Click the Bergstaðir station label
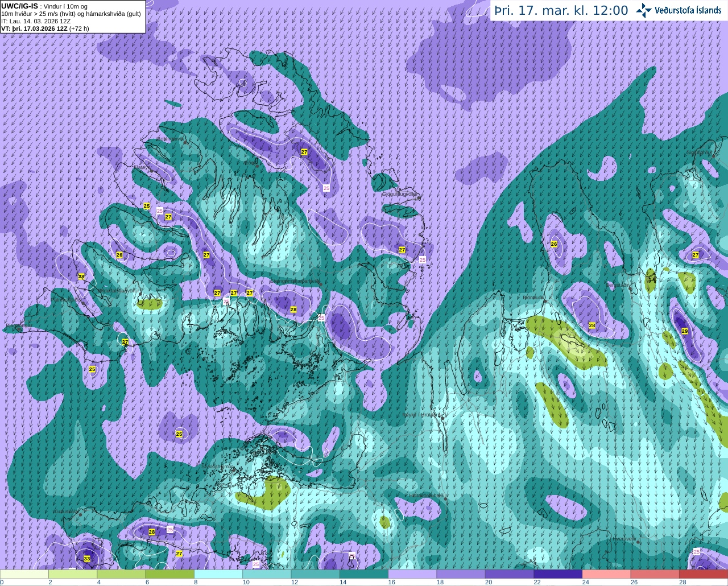The width and height of the screenshot is (728, 586). click(x=618, y=284)
